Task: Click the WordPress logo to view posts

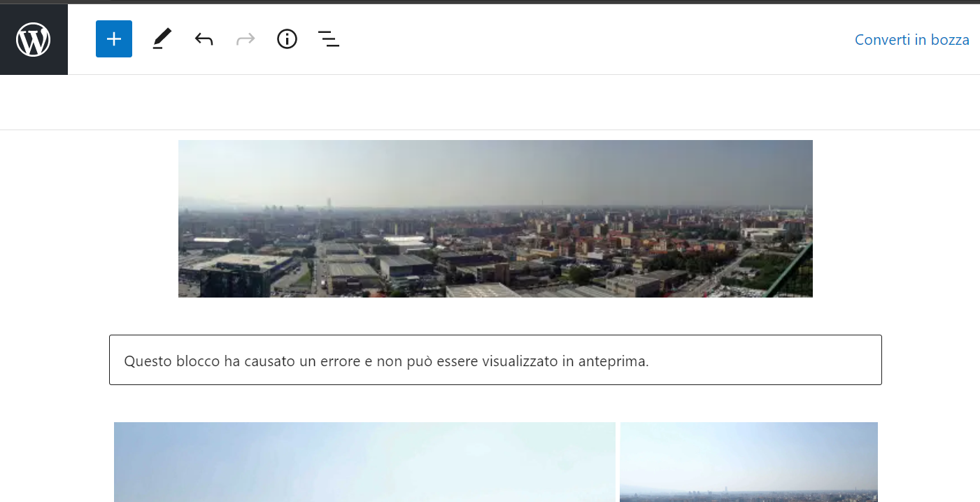Action: [x=34, y=39]
